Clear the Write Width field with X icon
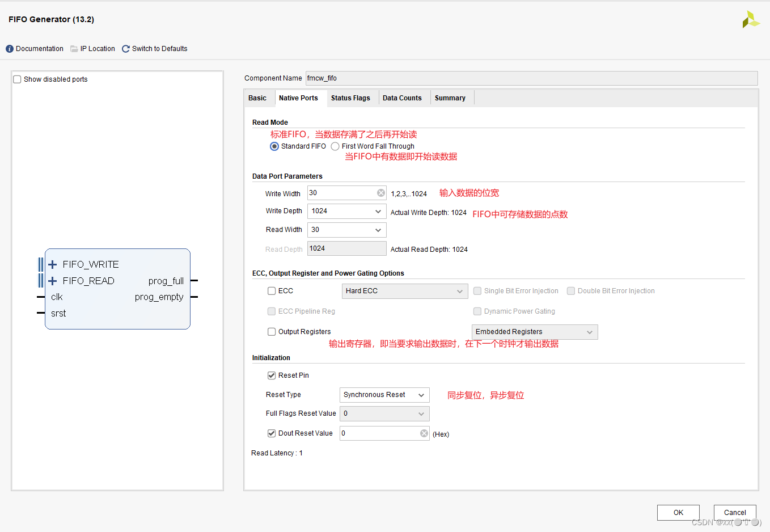 (x=381, y=193)
